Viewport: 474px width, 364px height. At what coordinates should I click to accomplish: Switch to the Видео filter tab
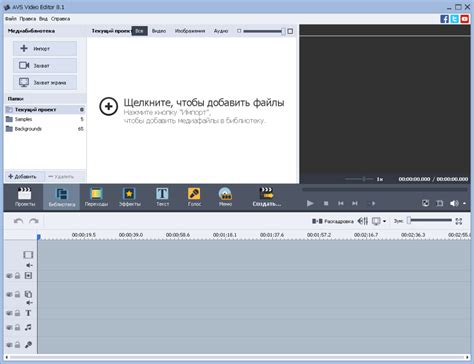click(159, 31)
